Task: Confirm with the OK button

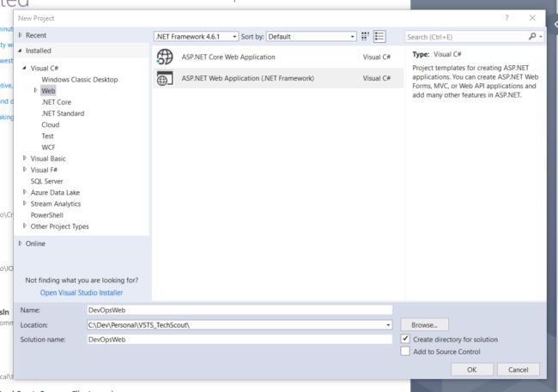Action: pyautogui.click(x=472, y=370)
